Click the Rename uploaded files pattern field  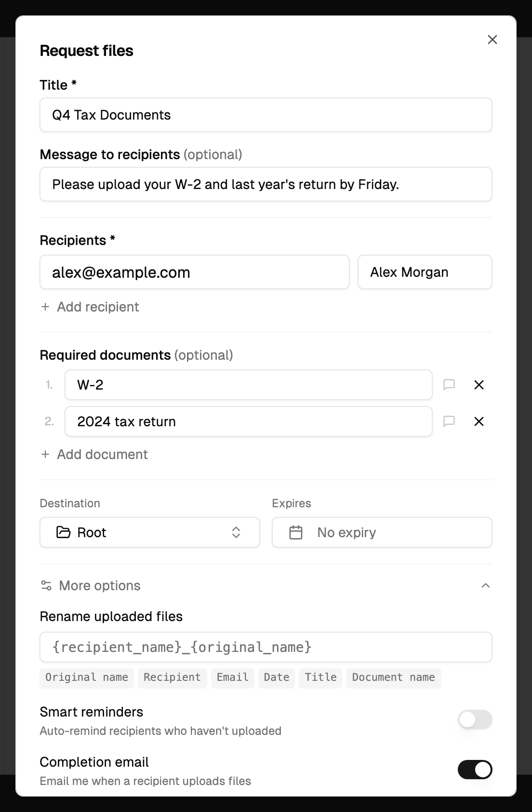click(x=266, y=647)
